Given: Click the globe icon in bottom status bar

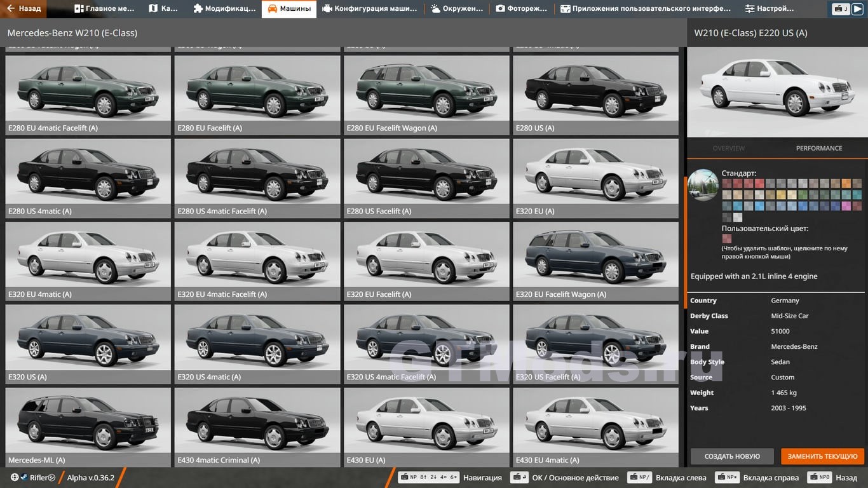Looking at the screenshot, I should pyautogui.click(x=14, y=477).
